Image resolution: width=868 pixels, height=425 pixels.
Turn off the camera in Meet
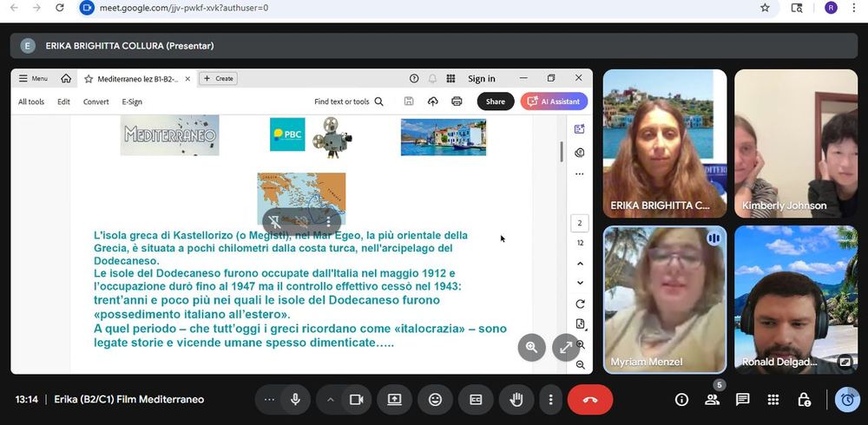(357, 400)
